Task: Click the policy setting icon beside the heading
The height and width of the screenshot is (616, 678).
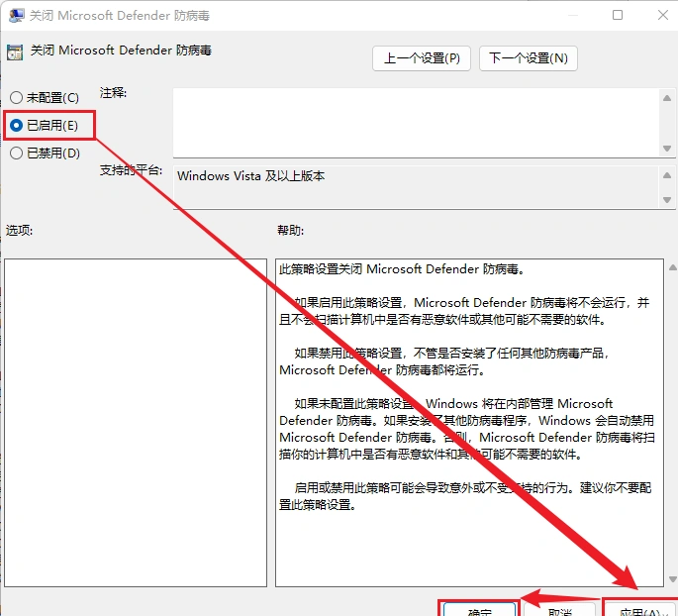Action: 15,52
